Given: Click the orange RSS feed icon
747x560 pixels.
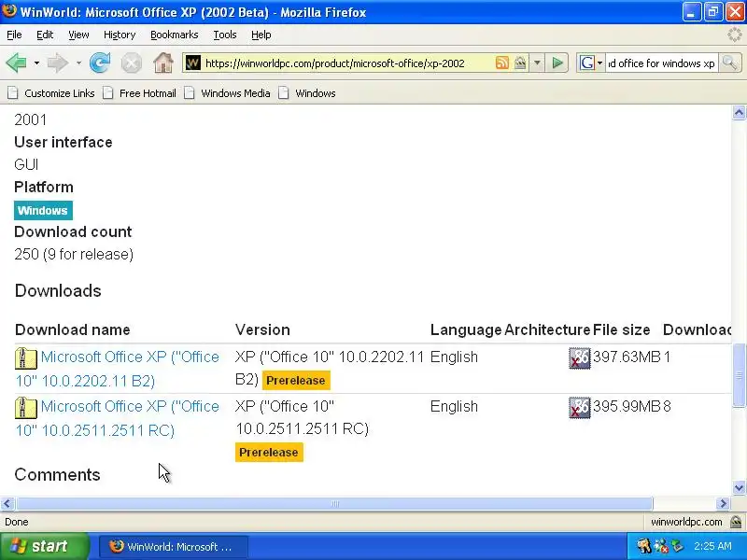Looking at the screenshot, I should click(502, 63).
